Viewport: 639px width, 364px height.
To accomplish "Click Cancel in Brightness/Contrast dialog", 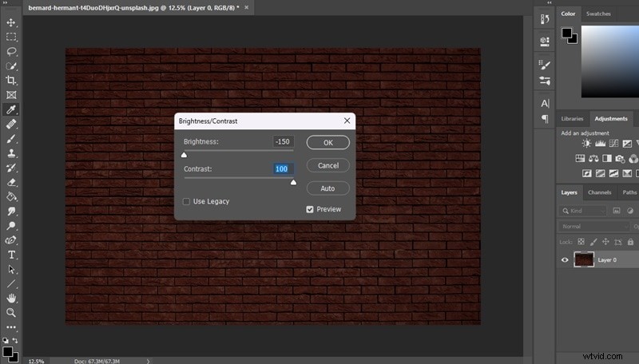I will pyautogui.click(x=328, y=165).
